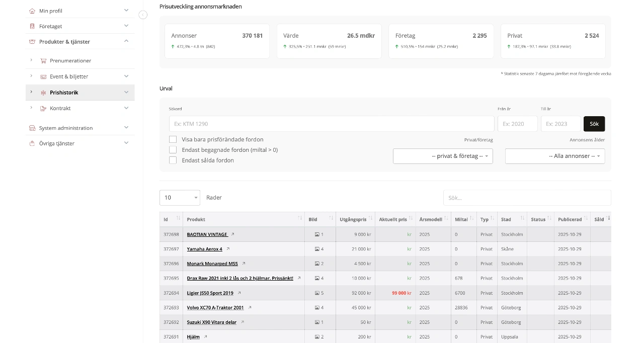Open external link icon next to Yamaha Aerox 4
Image resolution: width=644 pixels, height=343 pixels.
228,249
